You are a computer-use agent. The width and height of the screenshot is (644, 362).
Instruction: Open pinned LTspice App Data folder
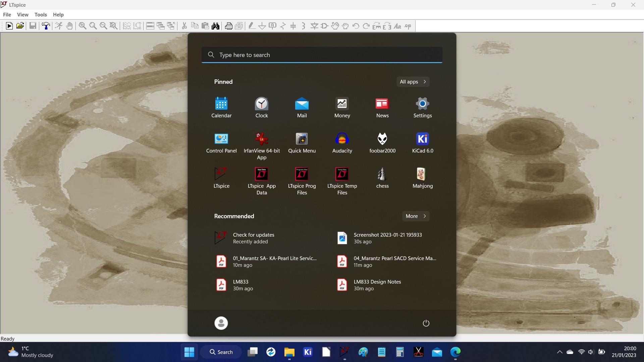pyautogui.click(x=262, y=181)
